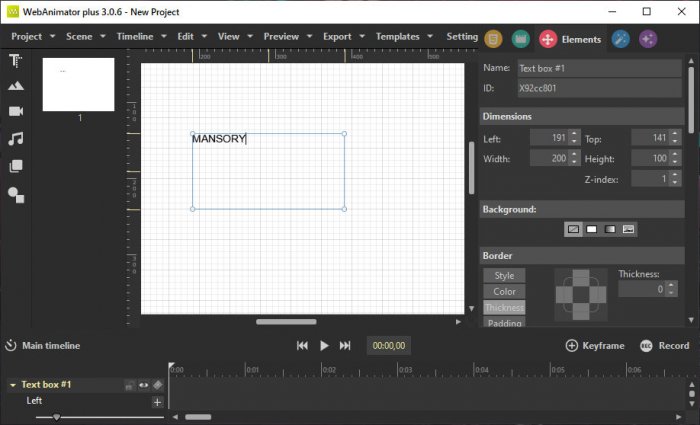
Task: Select solid color background option
Action: 592,229
